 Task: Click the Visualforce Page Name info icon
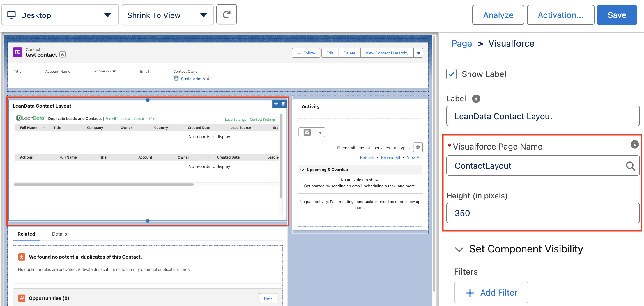pos(635,144)
